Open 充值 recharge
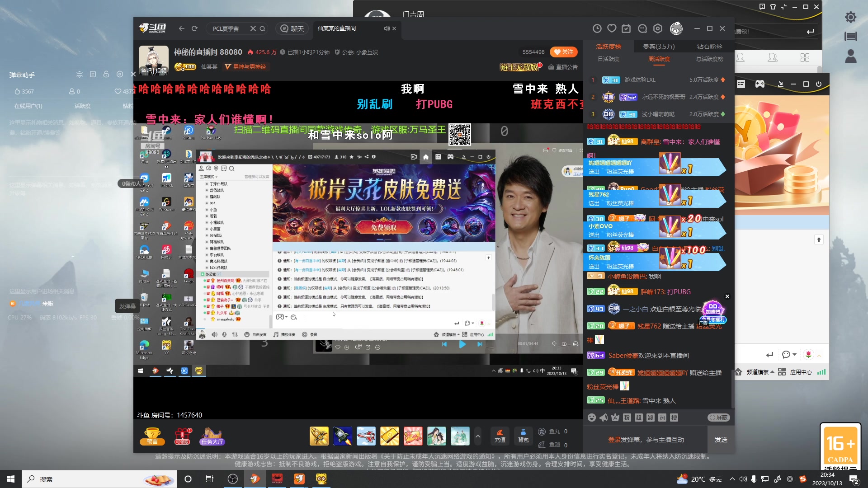 point(500,436)
